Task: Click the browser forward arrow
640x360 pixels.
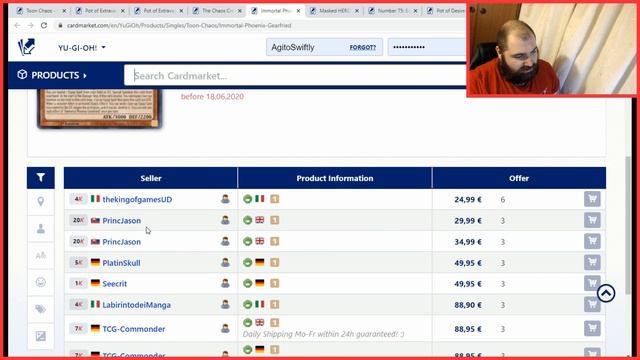Action: [x=30, y=25]
